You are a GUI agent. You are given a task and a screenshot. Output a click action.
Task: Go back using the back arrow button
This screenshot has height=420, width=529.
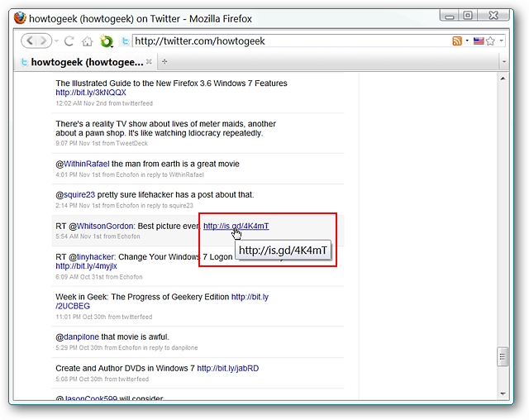[x=30, y=41]
